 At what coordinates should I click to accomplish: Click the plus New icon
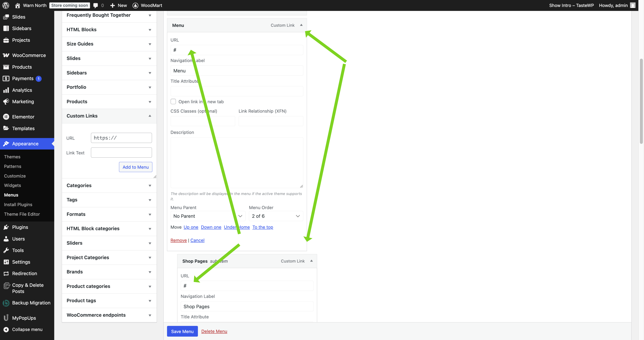[x=113, y=5]
